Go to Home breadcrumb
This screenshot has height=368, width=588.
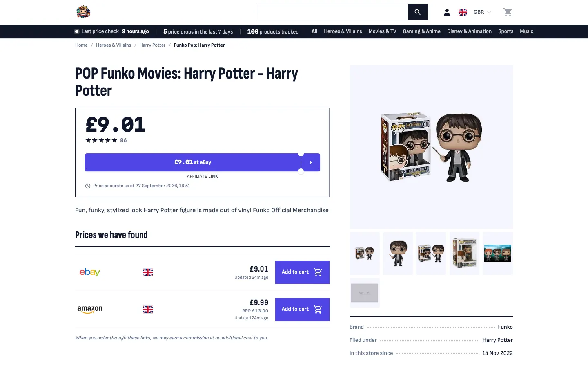pyautogui.click(x=81, y=45)
